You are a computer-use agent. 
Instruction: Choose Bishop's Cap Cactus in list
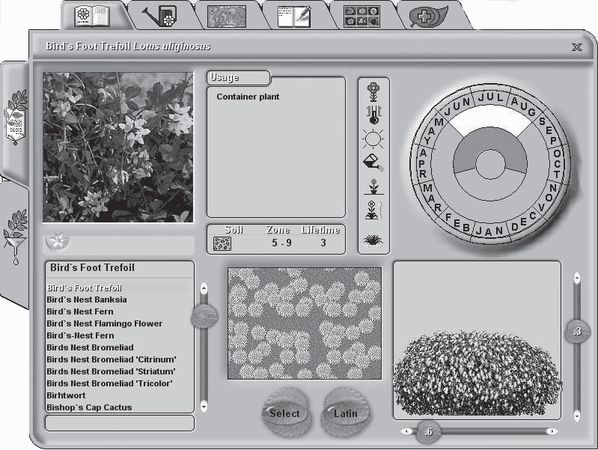click(x=89, y=407)
